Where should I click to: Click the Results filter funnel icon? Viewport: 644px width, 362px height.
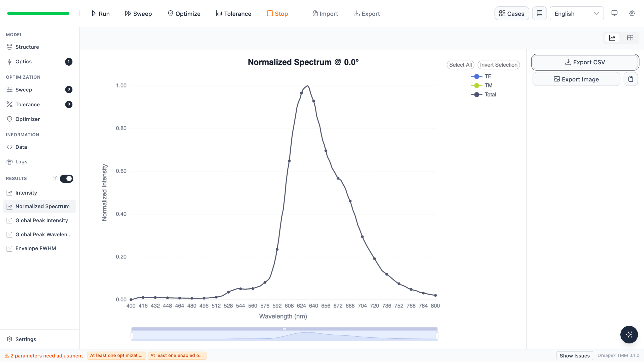55,178
